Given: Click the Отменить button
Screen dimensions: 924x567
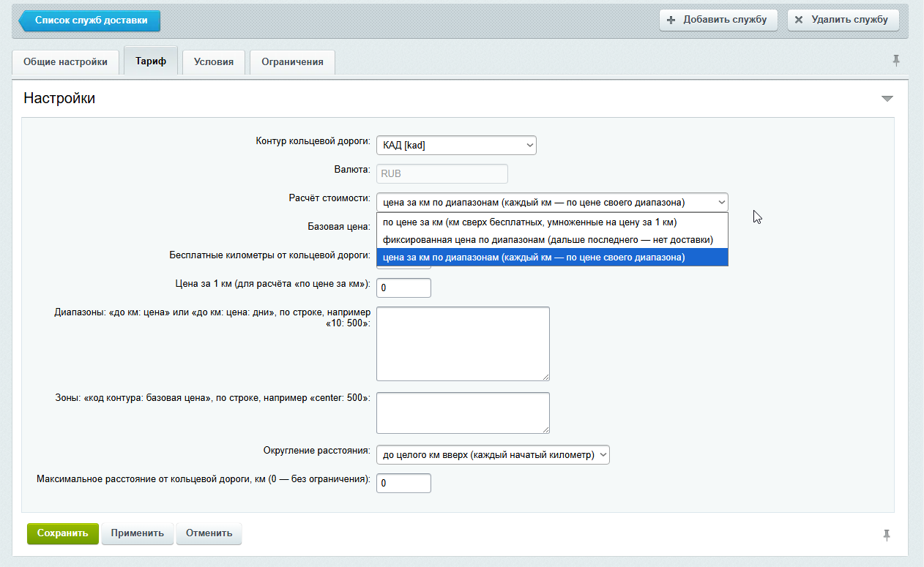Looking at the screenshot, I should coord(209,533).
